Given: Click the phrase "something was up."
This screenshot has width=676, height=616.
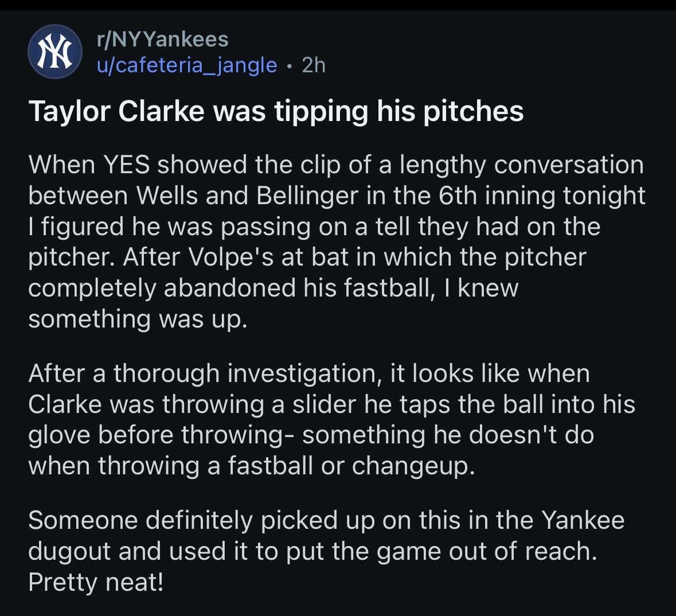Looking at the screenshot, I should [x=138, y=319].
